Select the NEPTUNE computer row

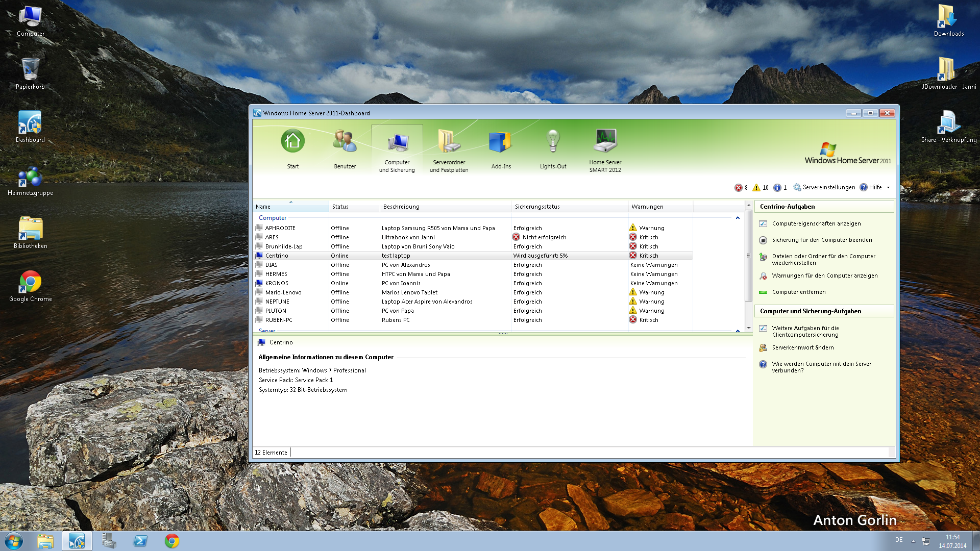pyautogui.click(x=473, y=302)
